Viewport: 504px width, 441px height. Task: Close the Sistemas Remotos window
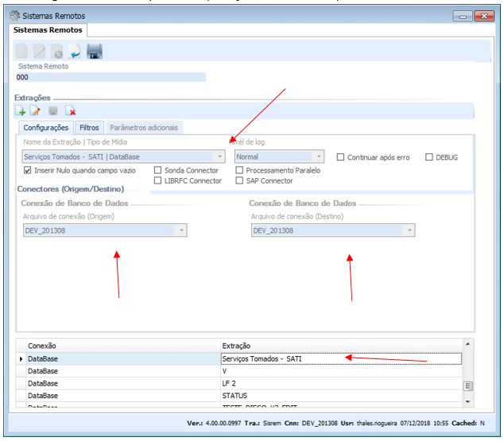tap(484, 16)
